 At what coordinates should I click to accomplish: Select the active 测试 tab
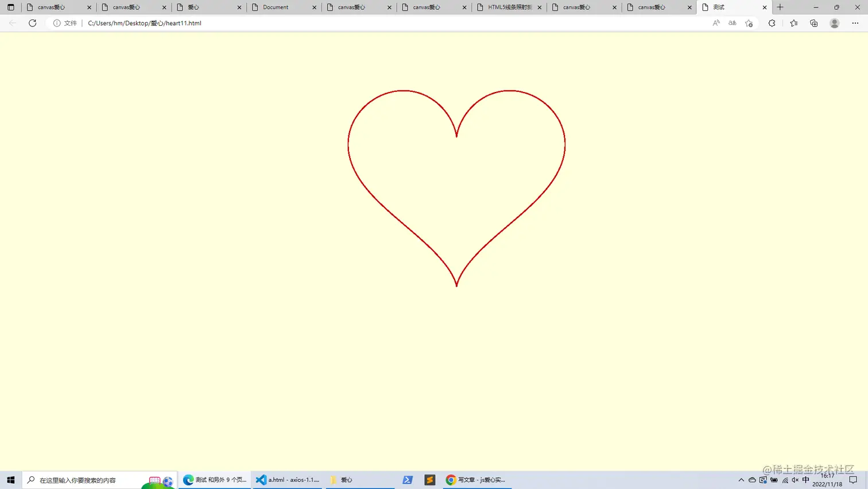[x=735, y=7]
